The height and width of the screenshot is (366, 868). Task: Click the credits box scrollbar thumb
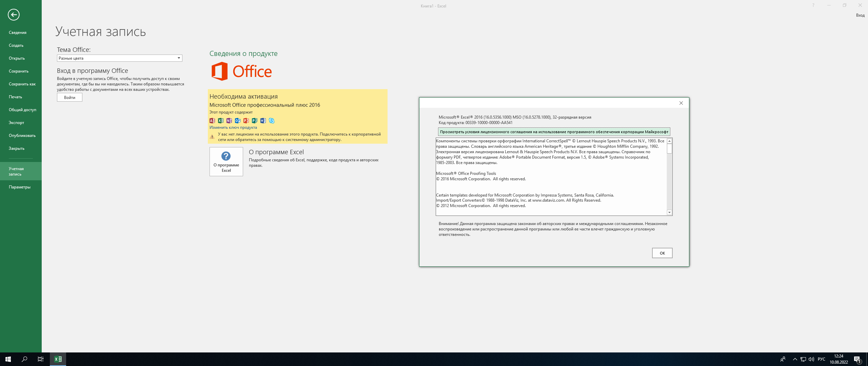(669, 148)
